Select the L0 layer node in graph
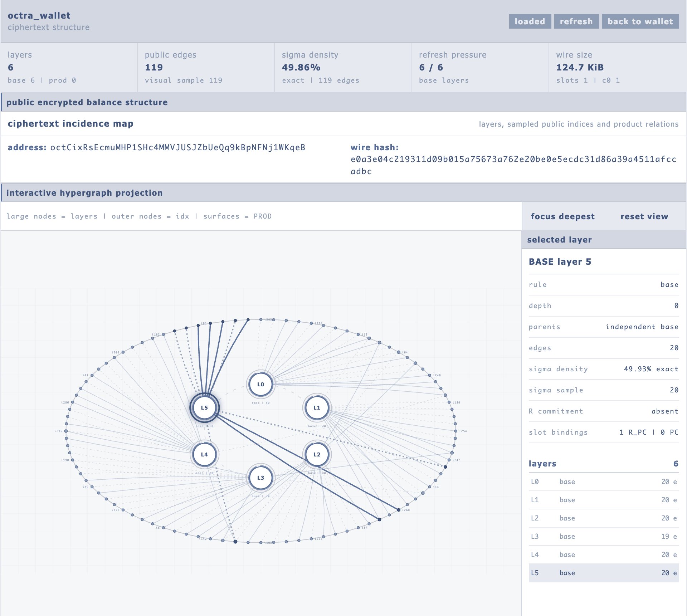 260,385
